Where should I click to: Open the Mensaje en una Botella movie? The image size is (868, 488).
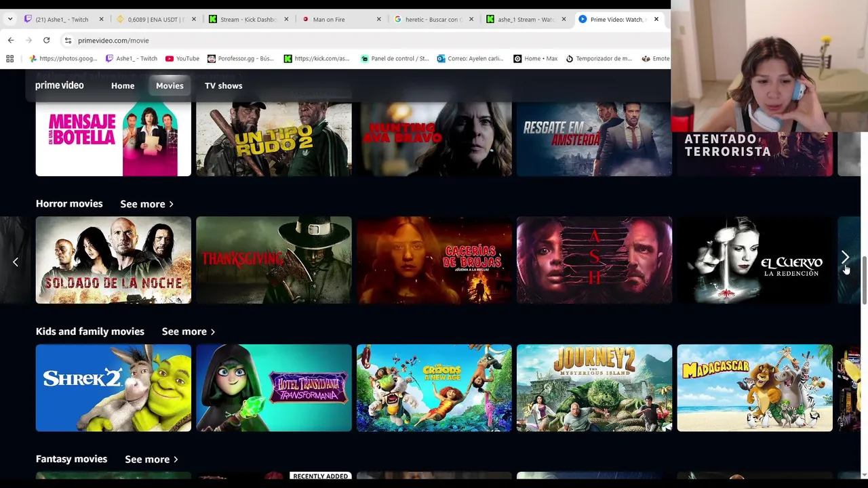coord(113,138)
